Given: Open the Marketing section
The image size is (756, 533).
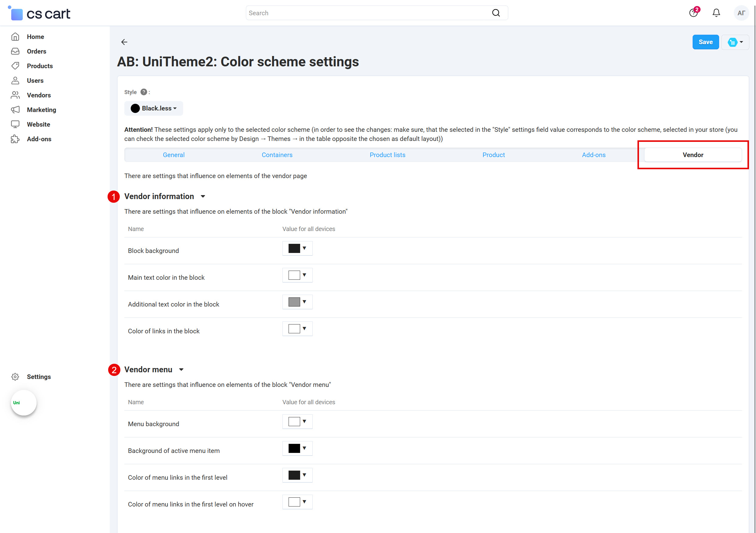Looking at the screenshot, I should (x=41, y=110).
